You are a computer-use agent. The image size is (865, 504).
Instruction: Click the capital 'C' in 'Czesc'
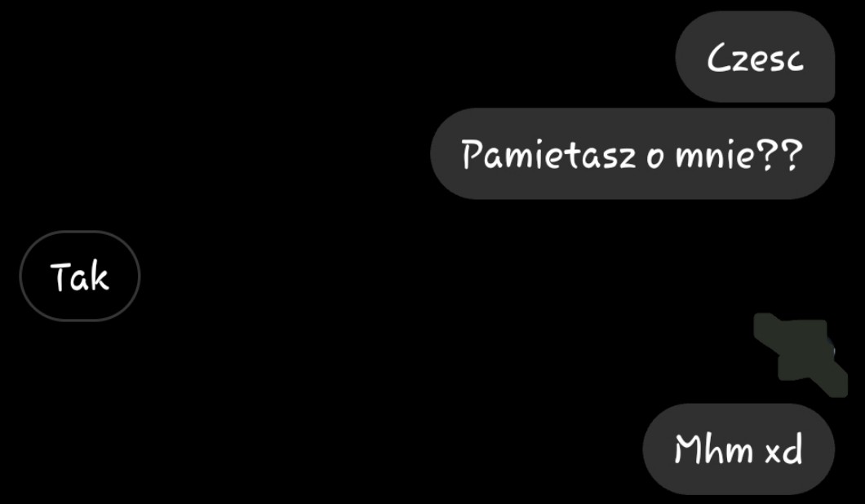(x=720, y=57)
